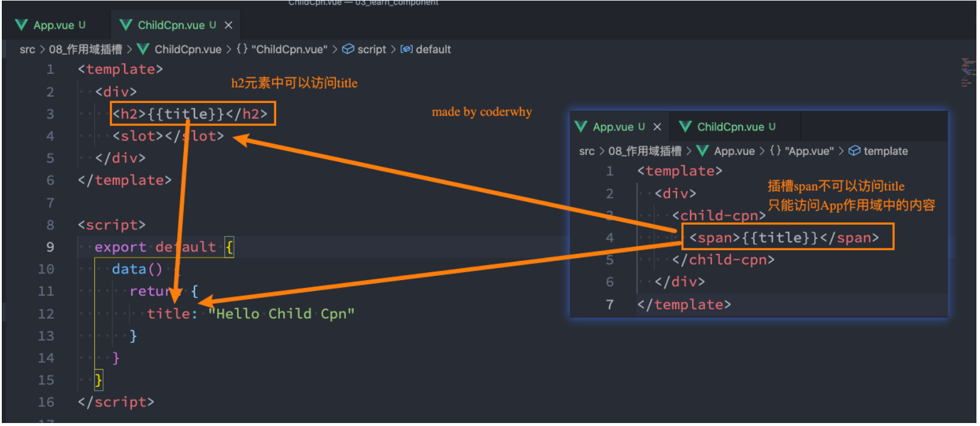Click the cube icon beside script in breadcrumb

(x=348, y=49)
